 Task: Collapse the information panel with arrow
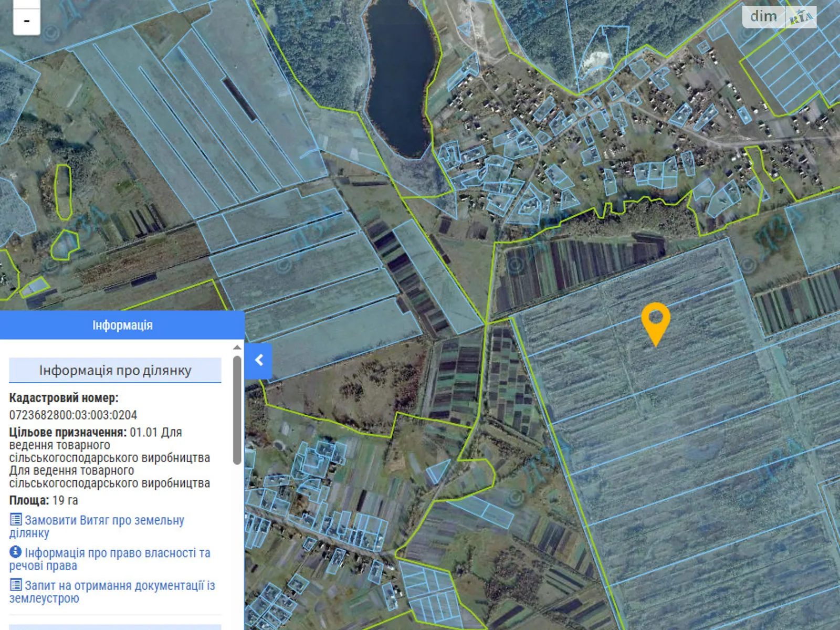pyautogui.click(x=258, y=360)
